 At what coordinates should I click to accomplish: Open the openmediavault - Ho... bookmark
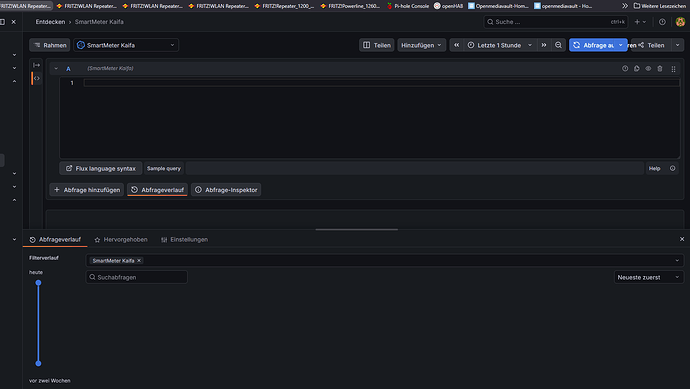563,6
